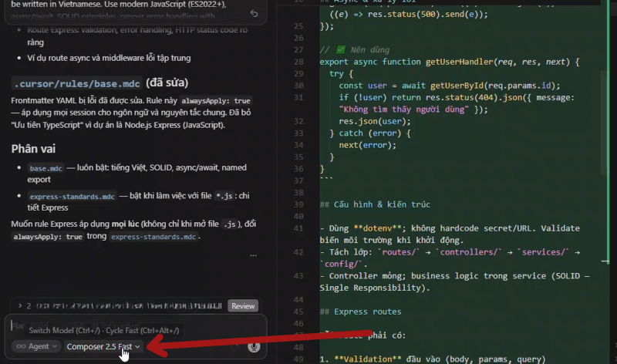
Task: Click 'res.json(user);' code line
Action: (x=375, y=121)
